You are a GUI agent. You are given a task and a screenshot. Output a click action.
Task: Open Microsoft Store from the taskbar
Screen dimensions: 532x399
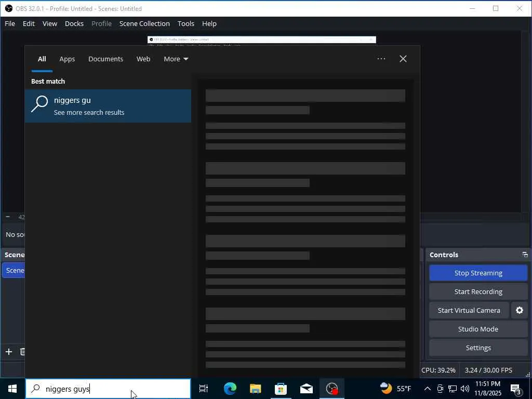point(281,389)
